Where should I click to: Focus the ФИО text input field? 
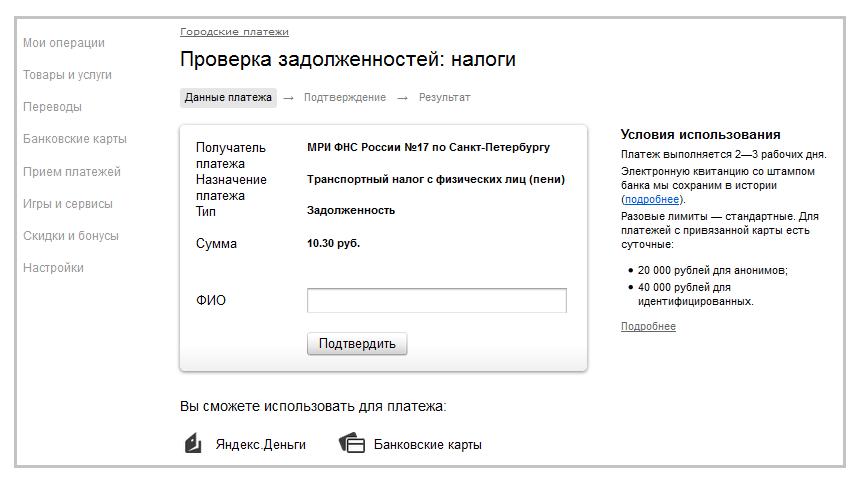436,301
